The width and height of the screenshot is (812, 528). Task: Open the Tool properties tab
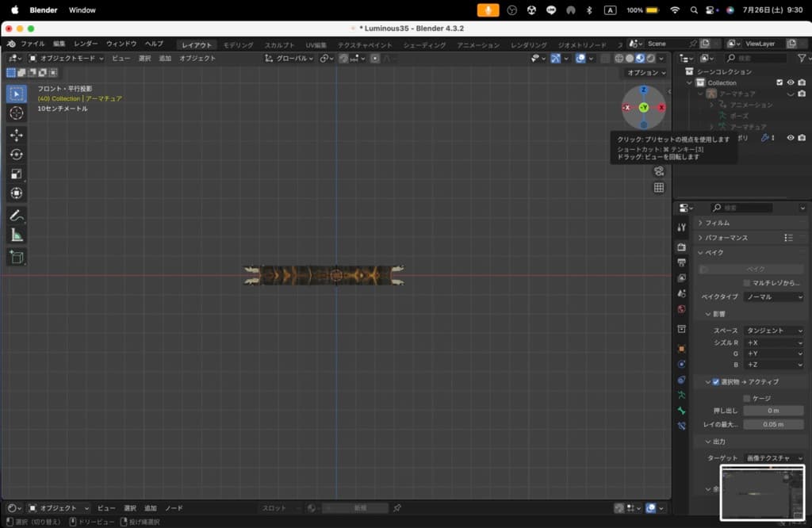(x=681, y=227)
